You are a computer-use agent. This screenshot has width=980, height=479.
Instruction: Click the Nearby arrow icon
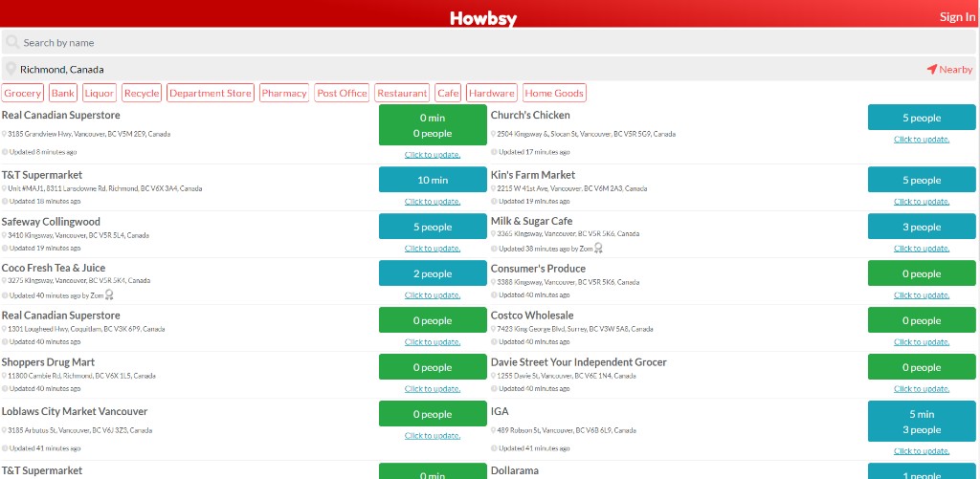coord(931,70)
